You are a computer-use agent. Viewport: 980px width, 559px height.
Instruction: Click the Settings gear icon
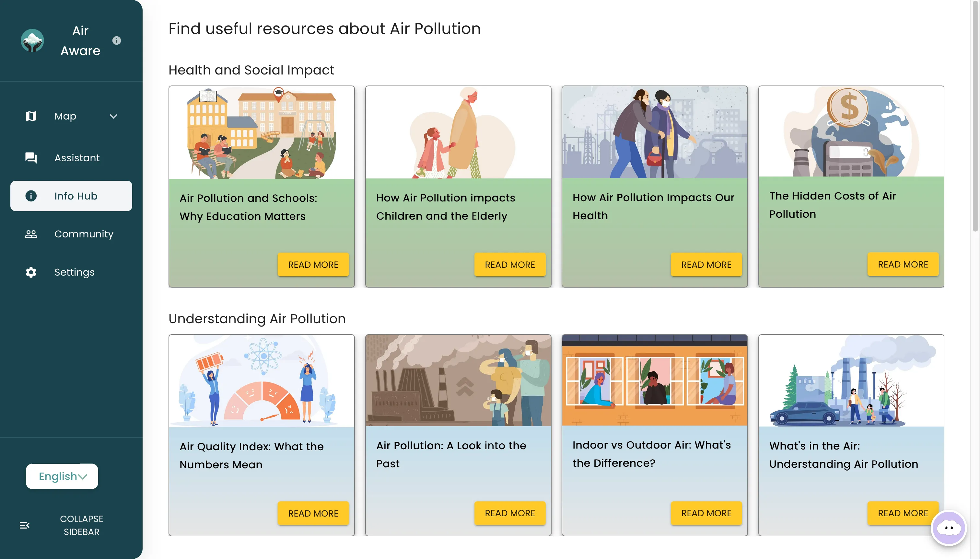point(31,272)
